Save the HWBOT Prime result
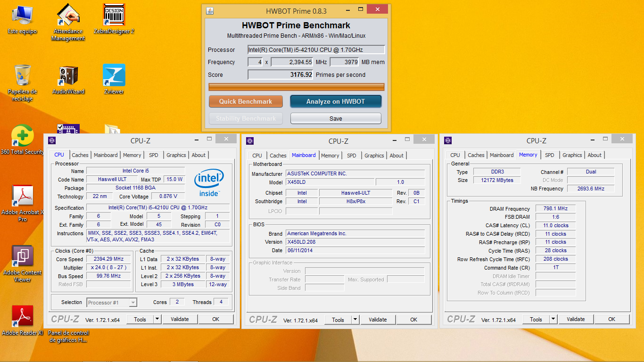 pyautogui.click(x=336, y=118)
